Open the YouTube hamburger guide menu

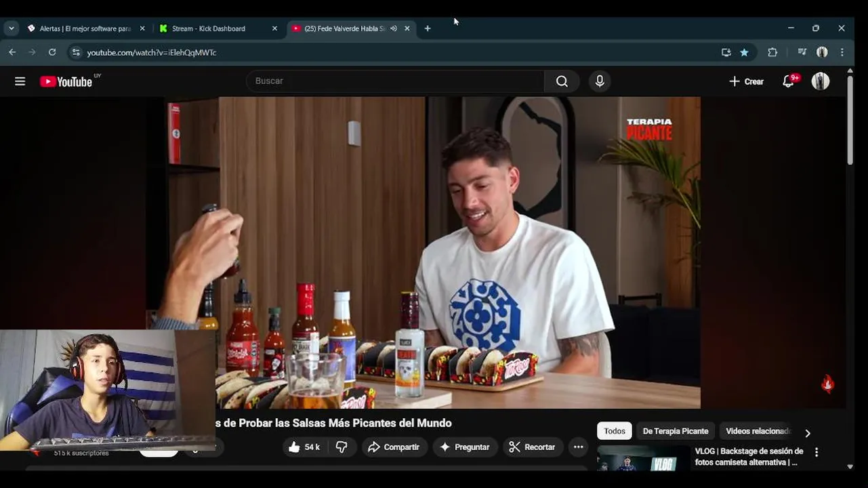coord(20,81)
